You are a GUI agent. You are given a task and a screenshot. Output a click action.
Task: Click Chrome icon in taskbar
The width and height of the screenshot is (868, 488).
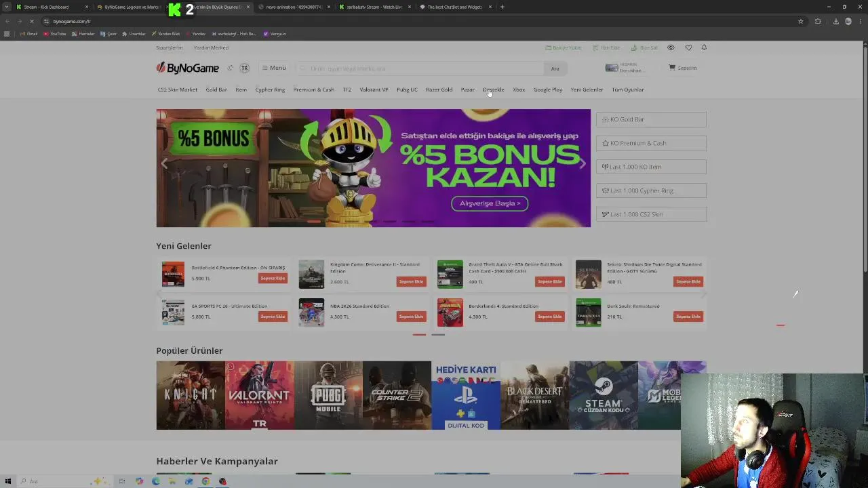(x=205, y=481)
